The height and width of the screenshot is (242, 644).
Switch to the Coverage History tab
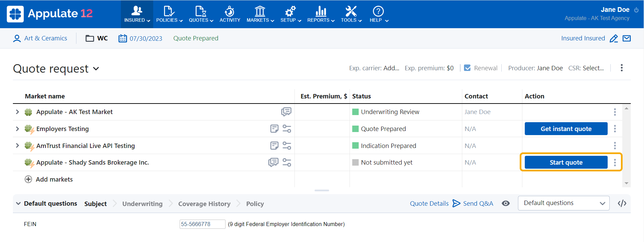coord(204,204)
